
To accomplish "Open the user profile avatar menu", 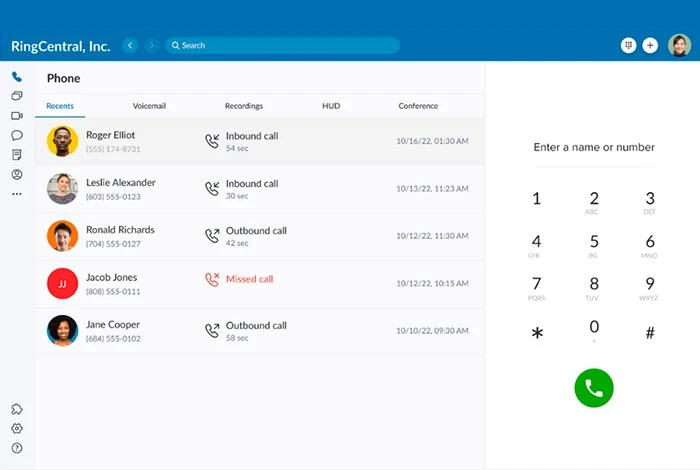I will (x=679, y=45).
